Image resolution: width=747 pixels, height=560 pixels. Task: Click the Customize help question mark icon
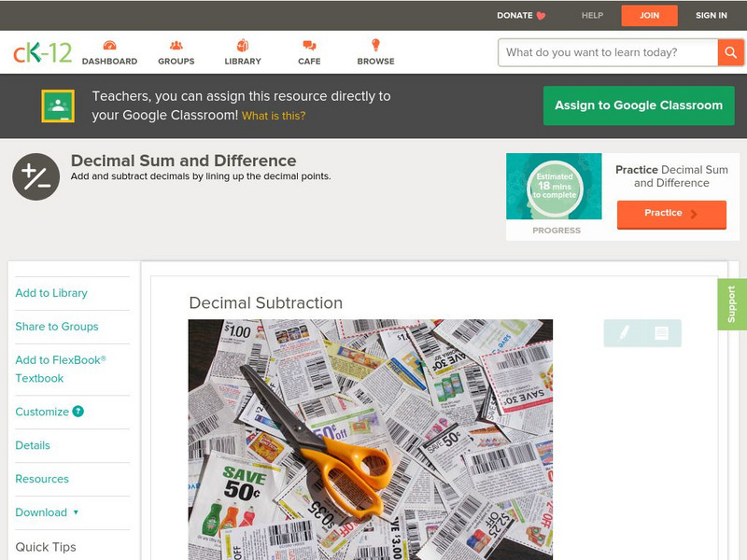click(78, 412)
